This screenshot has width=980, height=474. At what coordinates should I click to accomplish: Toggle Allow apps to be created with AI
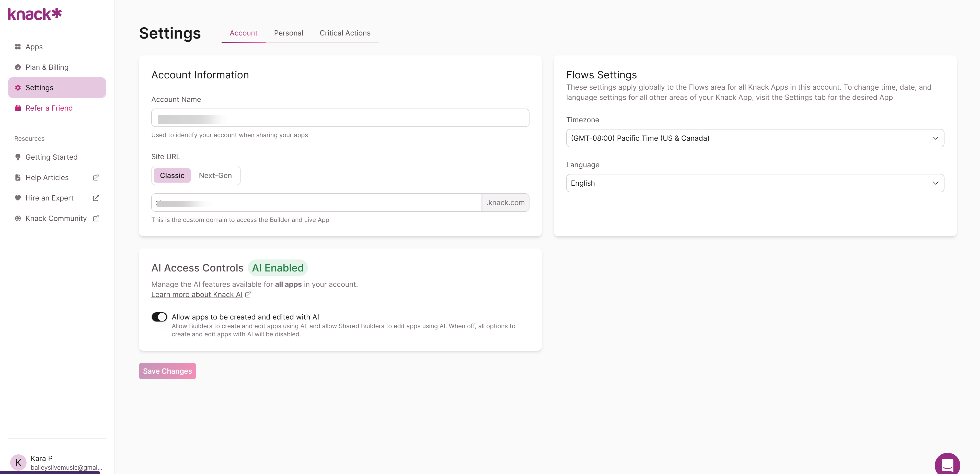159,317
